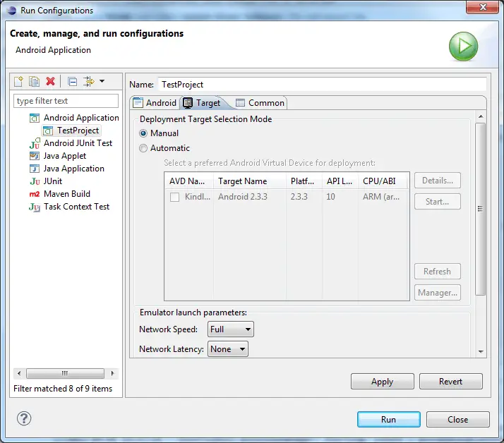Click the Collapse All icon
The image size is (504, 443).
73,82
